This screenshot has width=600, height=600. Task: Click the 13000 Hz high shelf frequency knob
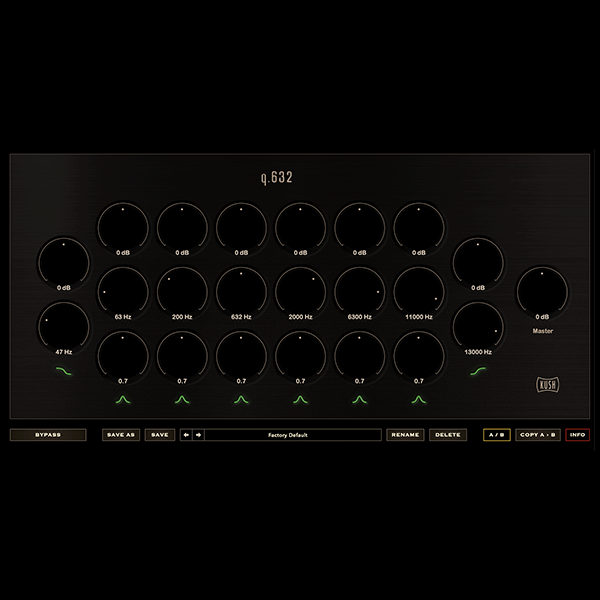click(x=478, y=327)
